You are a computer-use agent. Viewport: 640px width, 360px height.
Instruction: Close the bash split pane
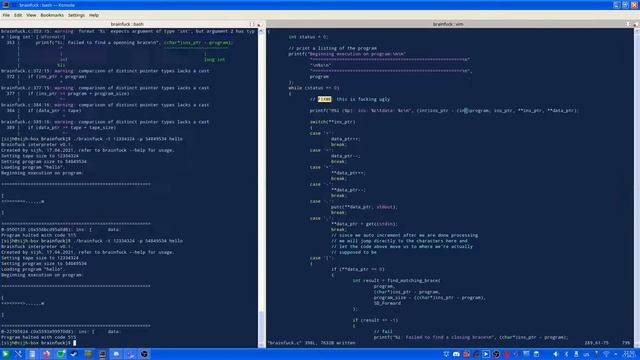tap(259, 24)
